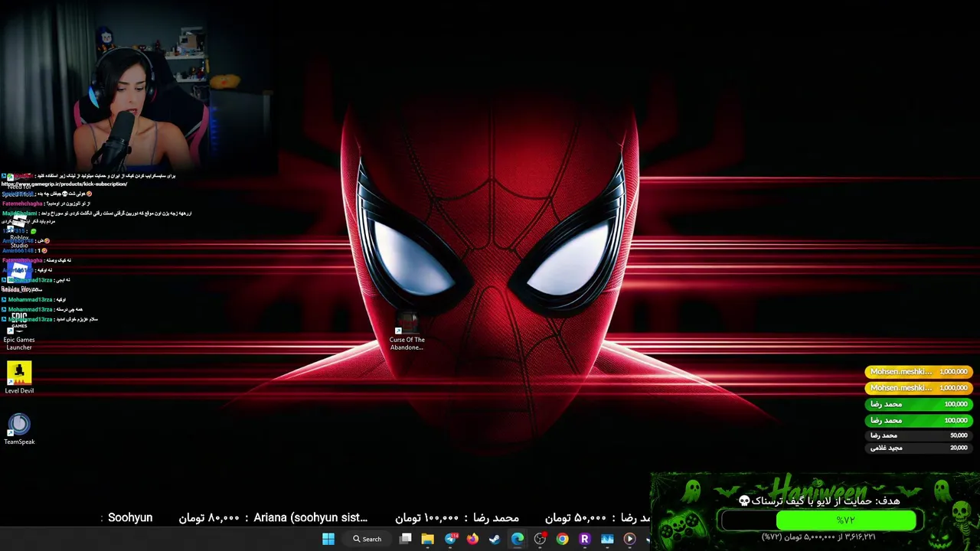This screenshot has height=551, width=980.
Task: Select the Roblox Studio desktop shortcut
Action: point(19,232)
